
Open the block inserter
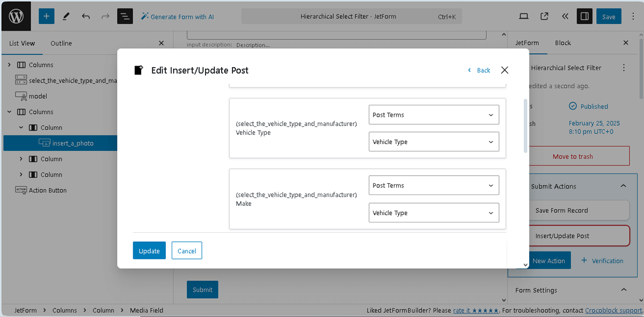coord(46,16)
